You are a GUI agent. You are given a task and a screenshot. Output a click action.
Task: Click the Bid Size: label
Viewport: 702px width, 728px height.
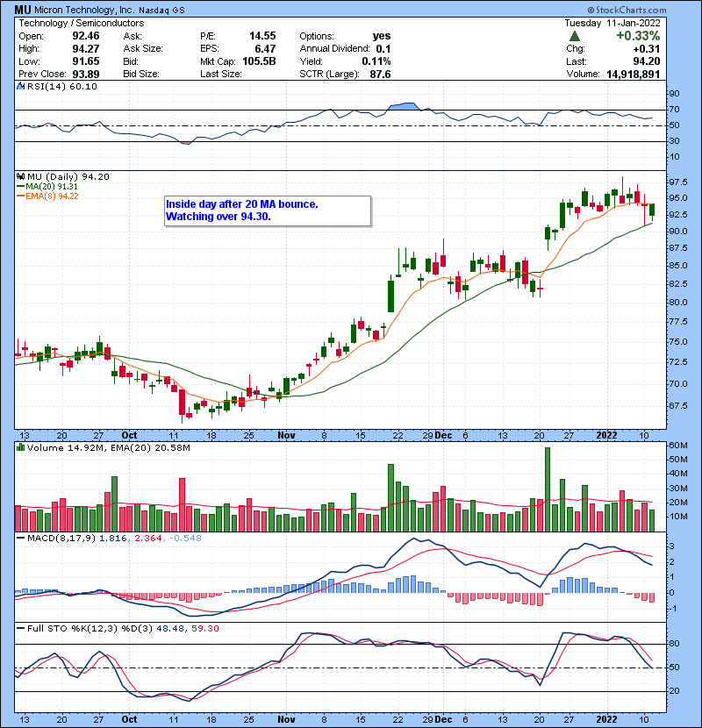point(141,75)
